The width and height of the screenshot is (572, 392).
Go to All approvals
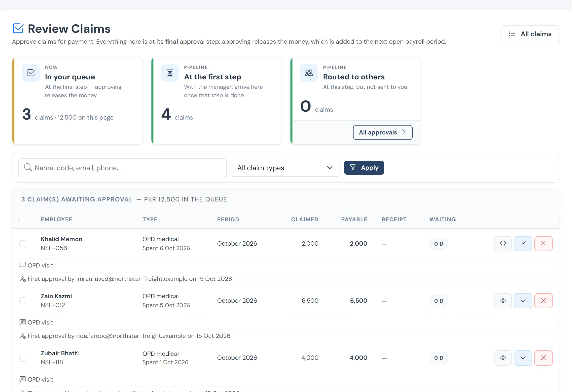[x=383, y=132]
